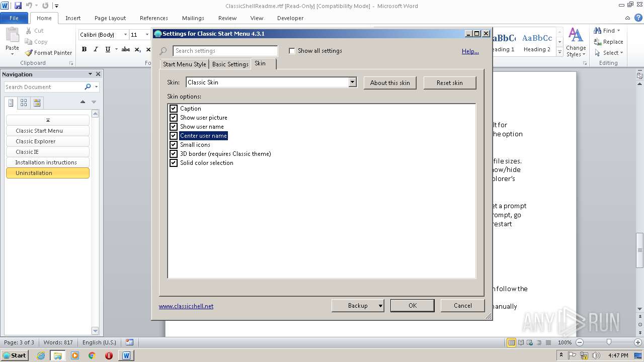This screenshot has height=362, width=644.
Task: Open the Insert ribbon tab
Action: click(x=73, y=18)
